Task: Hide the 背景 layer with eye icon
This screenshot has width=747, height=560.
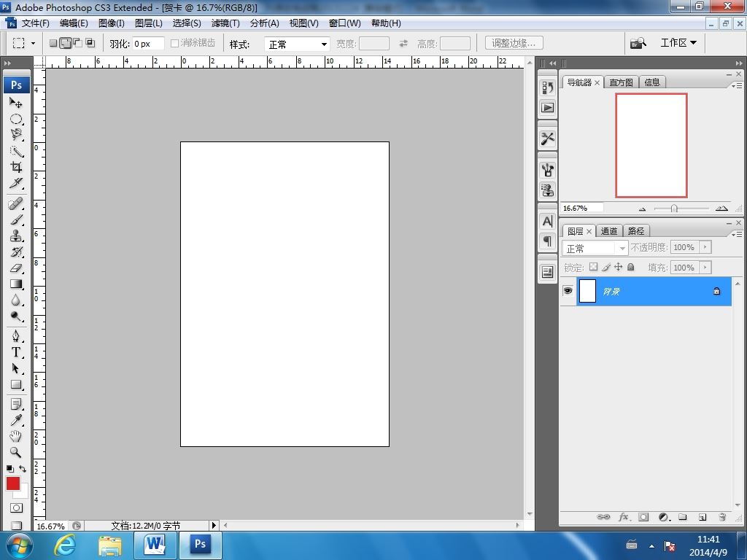Action: (568, 291)
